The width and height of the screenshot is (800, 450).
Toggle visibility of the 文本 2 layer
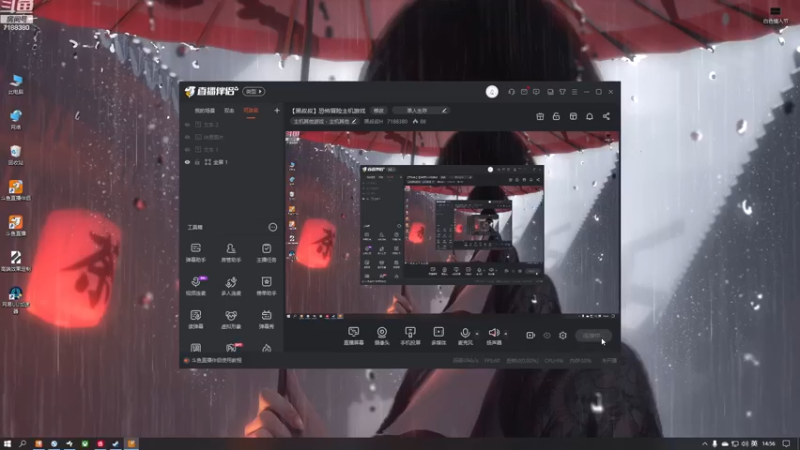[x=187, y=124]
